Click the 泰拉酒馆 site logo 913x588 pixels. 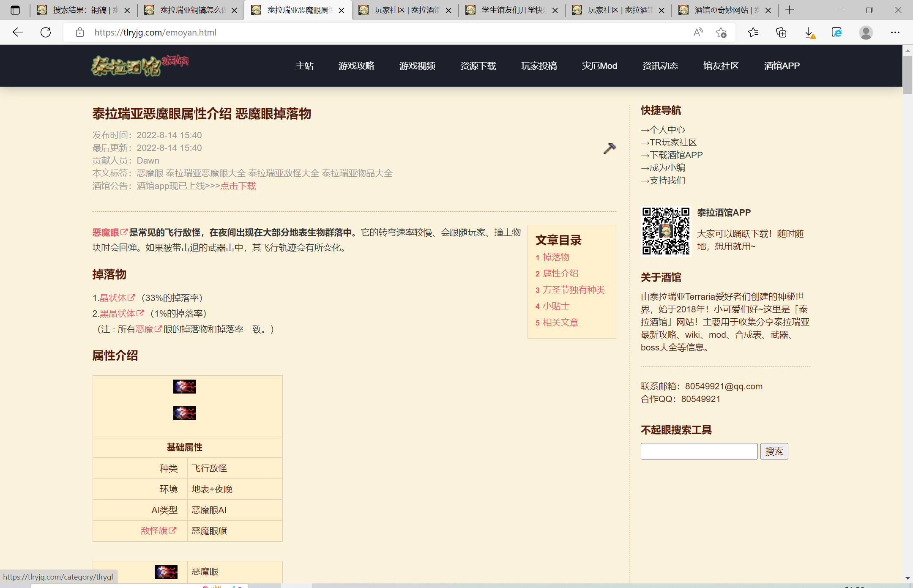point(140,66)
